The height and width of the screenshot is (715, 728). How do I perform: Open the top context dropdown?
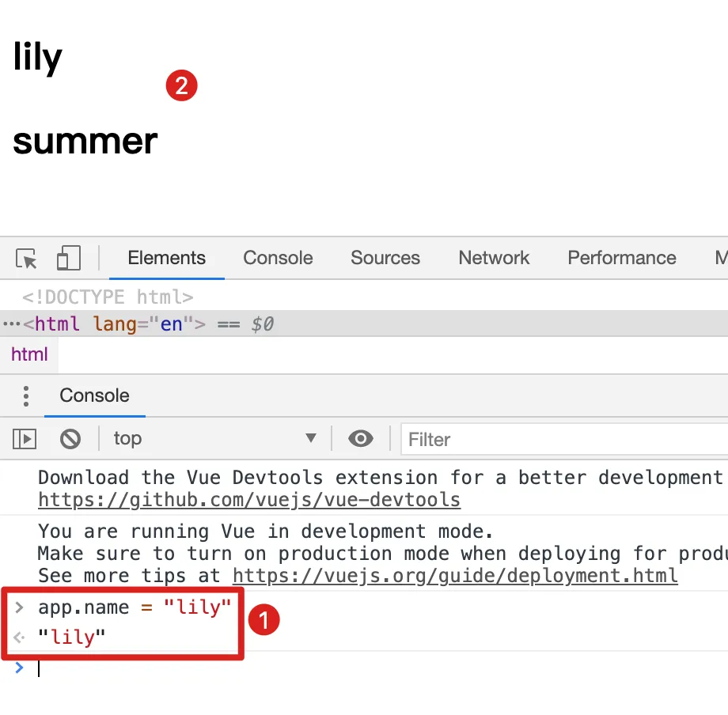click(215, 438)
